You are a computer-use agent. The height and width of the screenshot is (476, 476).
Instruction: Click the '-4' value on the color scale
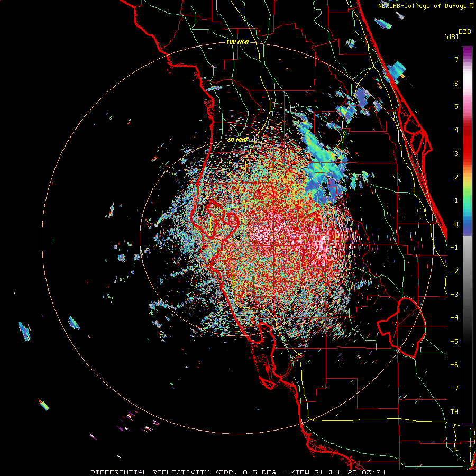(454, 318)
